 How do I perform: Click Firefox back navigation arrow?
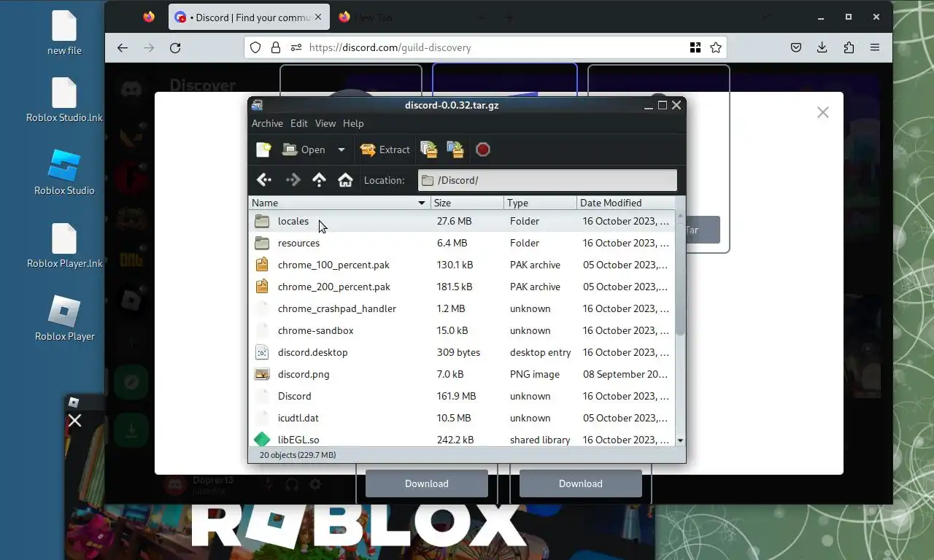(x=123, y=47)
